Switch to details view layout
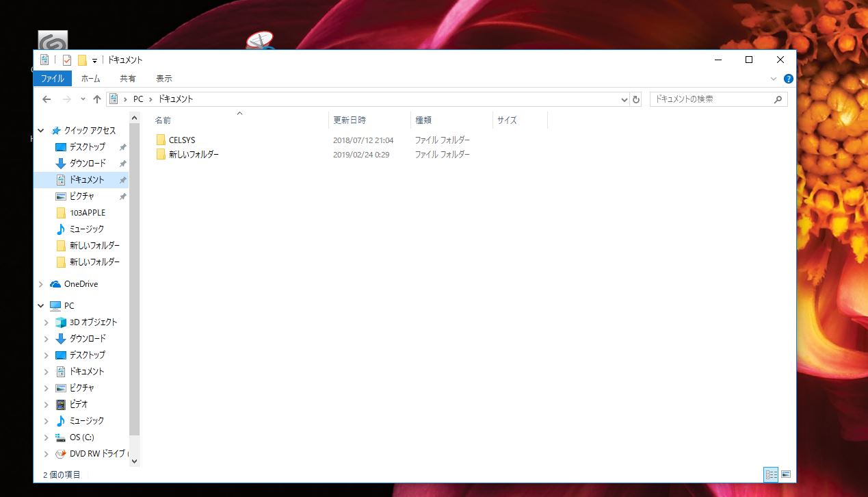868x497 pixels. click(771, 474)
